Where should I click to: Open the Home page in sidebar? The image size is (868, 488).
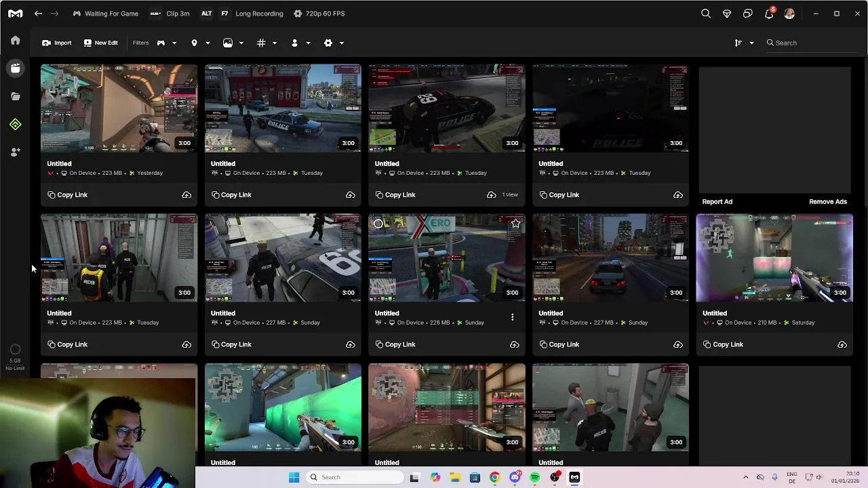point(16,41)
